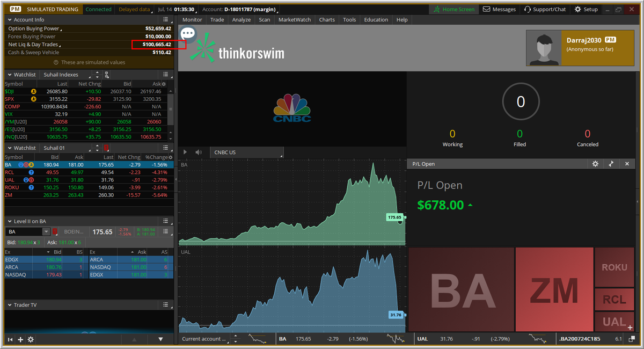Select the VIX row in Suhail Indexes
The width and height of the screenshot is (644, 349).
click(x=86, y=114)
